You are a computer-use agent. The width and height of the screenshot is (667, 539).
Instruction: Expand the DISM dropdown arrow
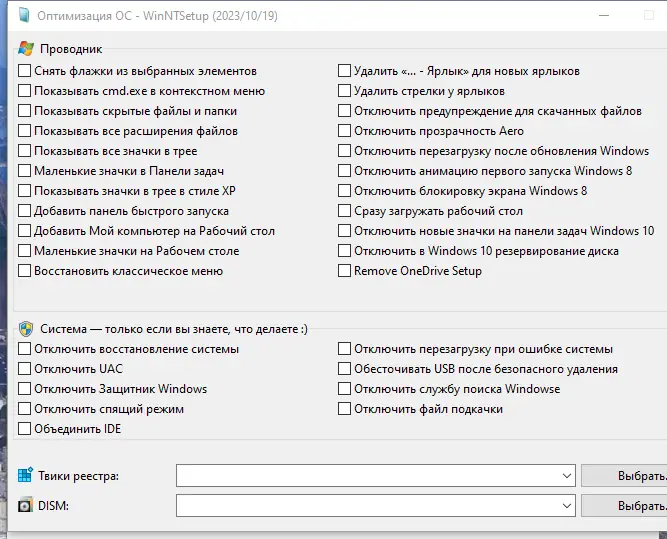pyautogui.click(x=567, y=506)
